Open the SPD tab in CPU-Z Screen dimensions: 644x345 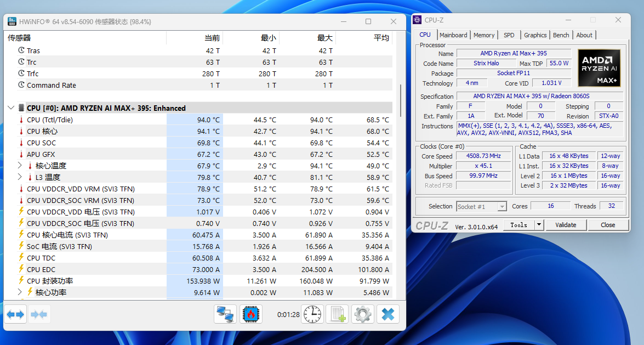pos(509,35)
